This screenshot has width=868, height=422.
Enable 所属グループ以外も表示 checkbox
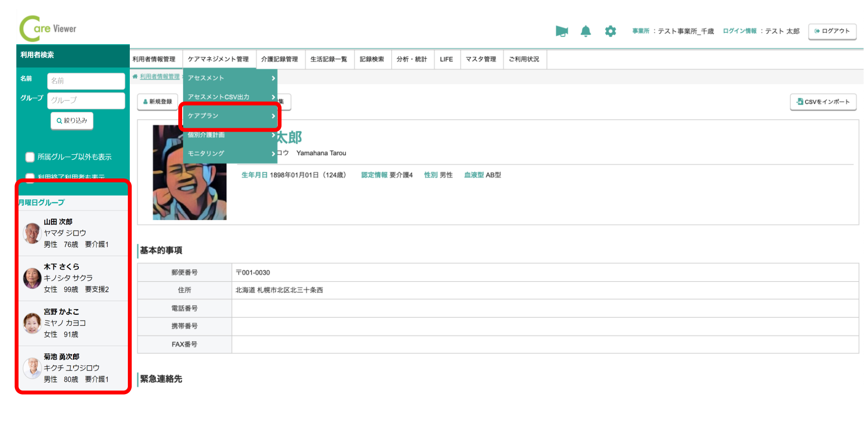(30, 157)
